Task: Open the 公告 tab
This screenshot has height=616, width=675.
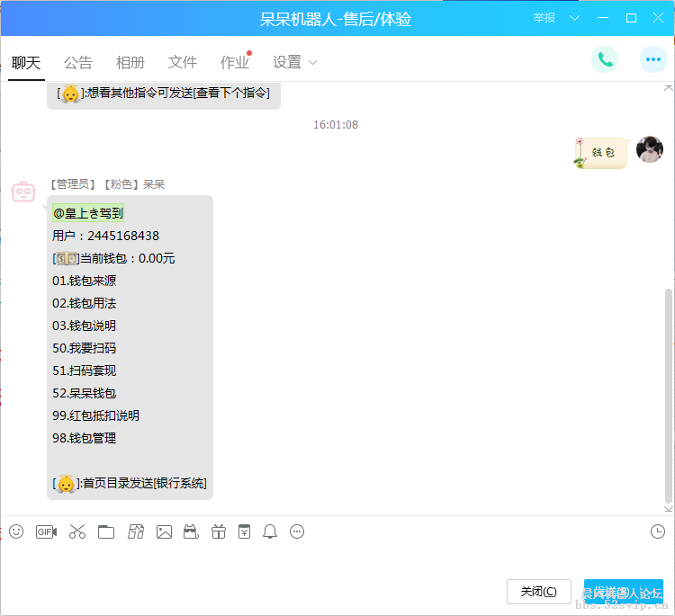Action: click(78, 62)
